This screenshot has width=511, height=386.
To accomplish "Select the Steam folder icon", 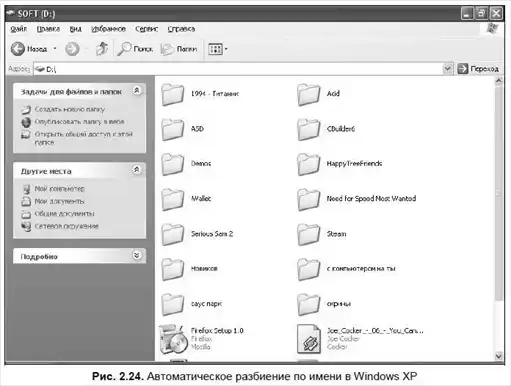I will click(x=308, y=234).
